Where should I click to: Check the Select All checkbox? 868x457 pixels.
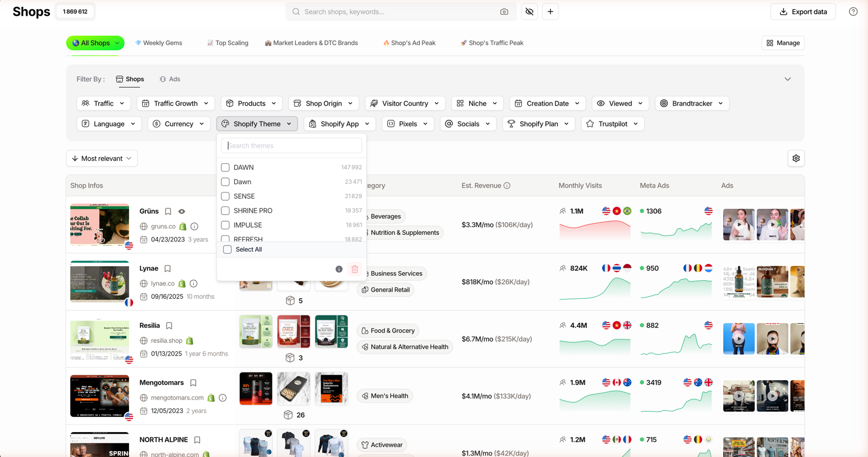[x=227, y=249]
